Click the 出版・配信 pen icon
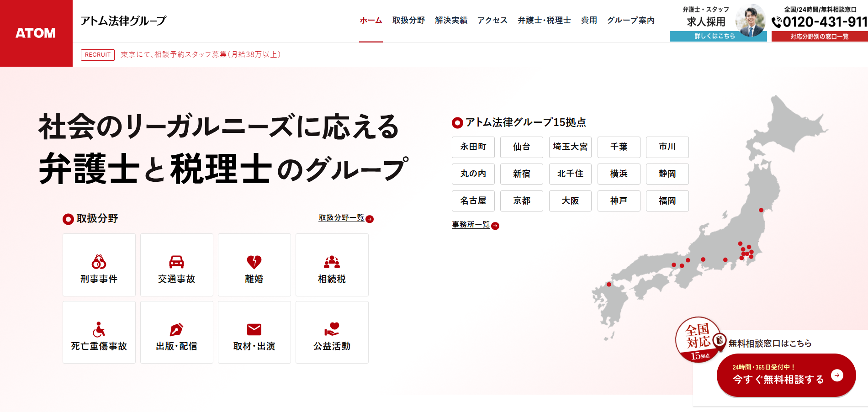Viewport: 868px width, 412px height. 176,329
